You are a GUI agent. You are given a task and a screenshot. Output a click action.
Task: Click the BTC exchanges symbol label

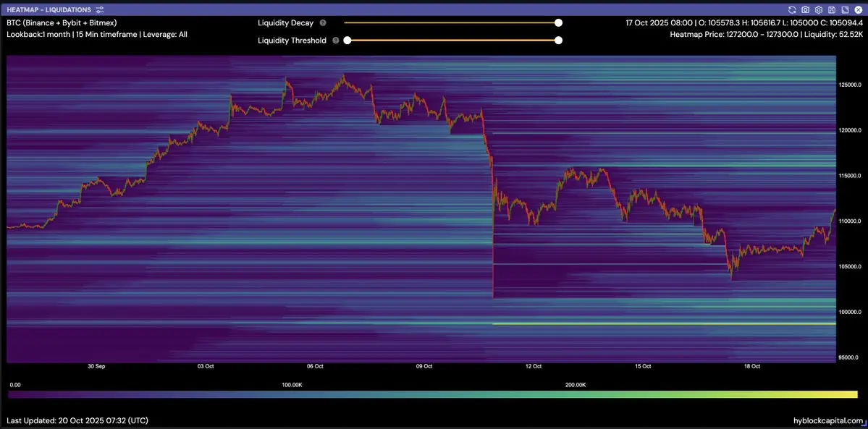(x=62, y=22)
